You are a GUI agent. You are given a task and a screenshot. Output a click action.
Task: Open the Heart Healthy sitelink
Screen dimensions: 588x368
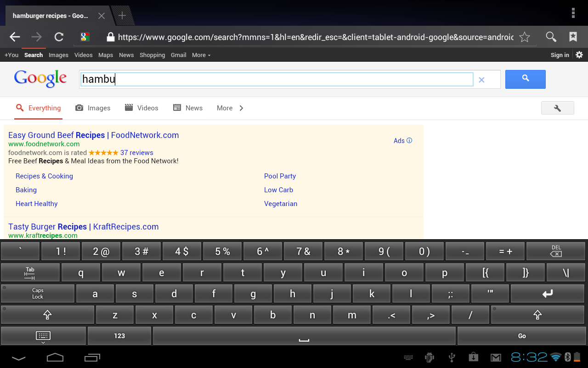(37, 204)
